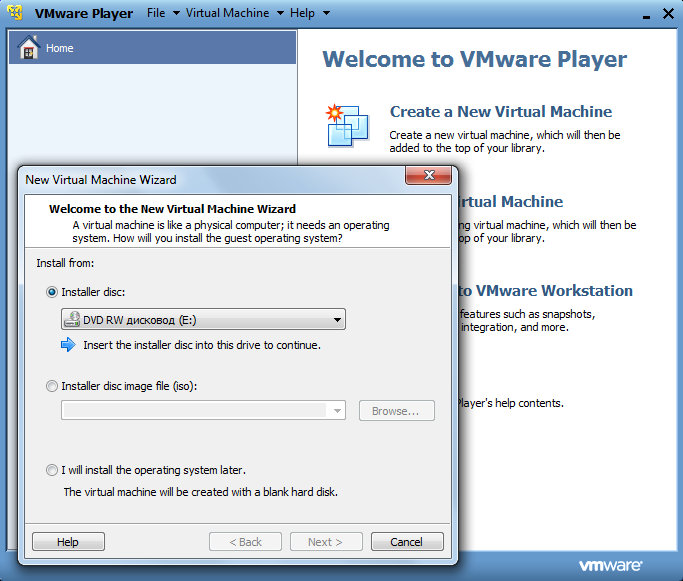
Task: Click the 'Install from:' label
Action: point(65,263)
